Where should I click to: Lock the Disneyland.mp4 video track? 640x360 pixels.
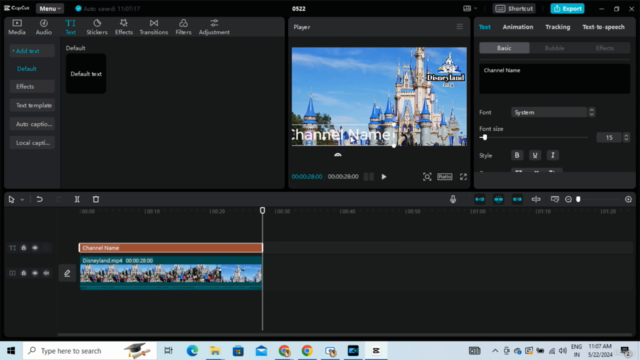24,273
